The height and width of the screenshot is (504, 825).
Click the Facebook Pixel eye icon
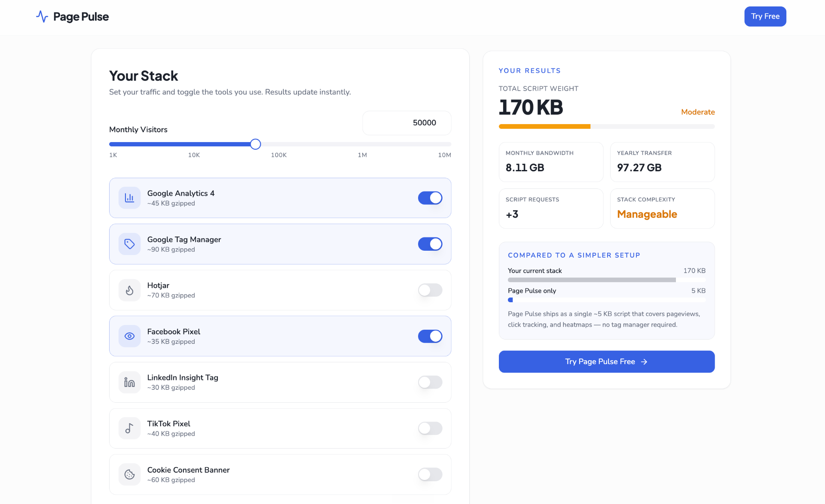[x=129, y=336]
